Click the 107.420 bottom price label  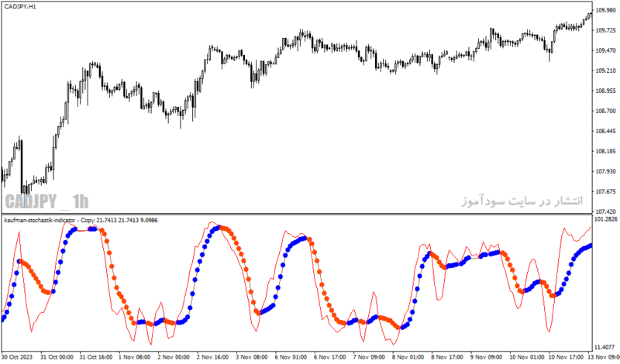point(606,211)
